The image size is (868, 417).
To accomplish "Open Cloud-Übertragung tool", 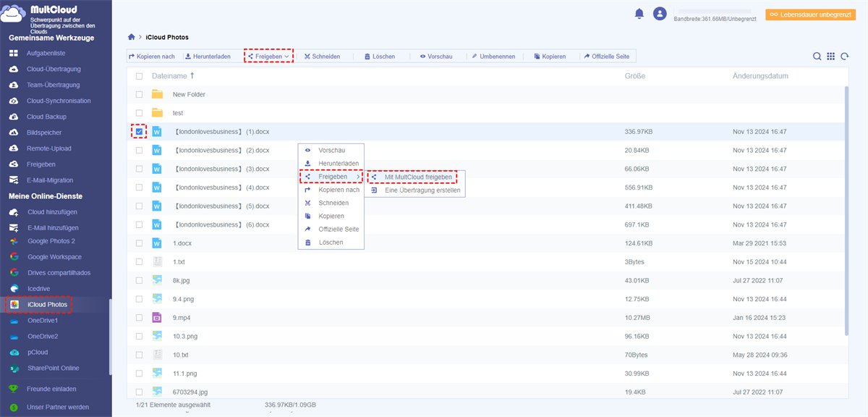I will 54,69.
